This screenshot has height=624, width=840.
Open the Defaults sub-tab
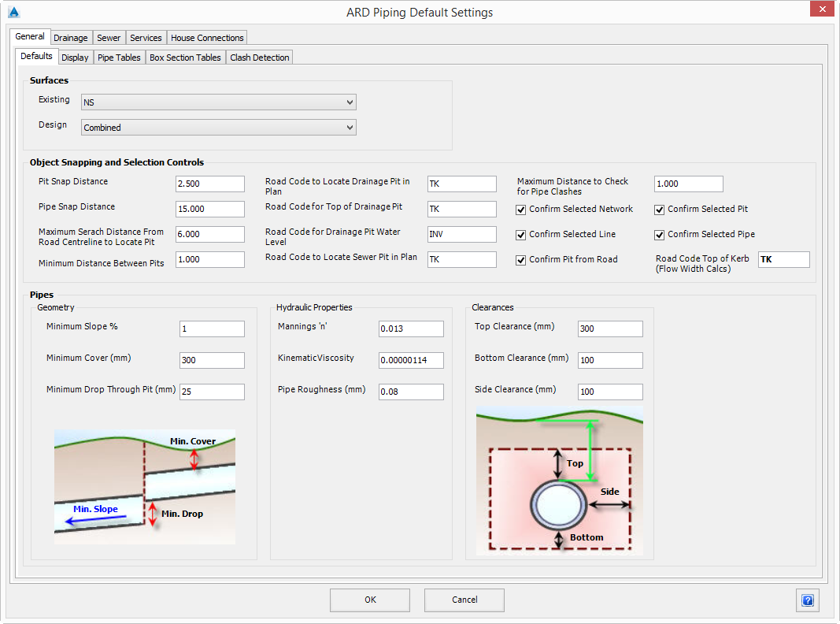[36, 56]
